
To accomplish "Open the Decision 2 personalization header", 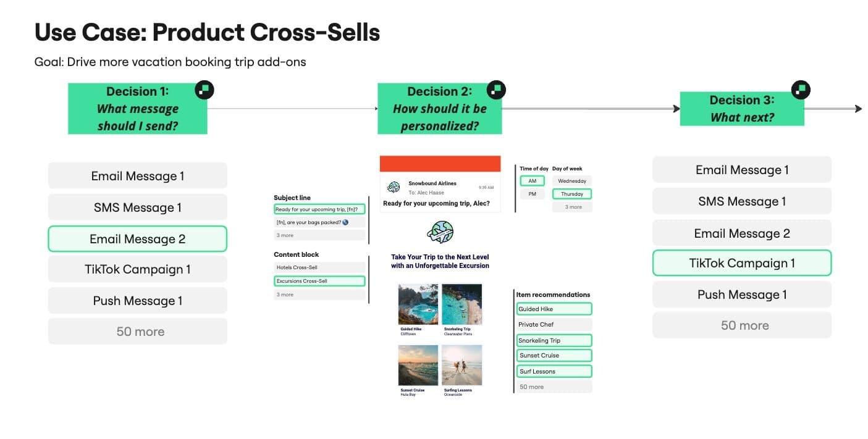I will (439, 108).
